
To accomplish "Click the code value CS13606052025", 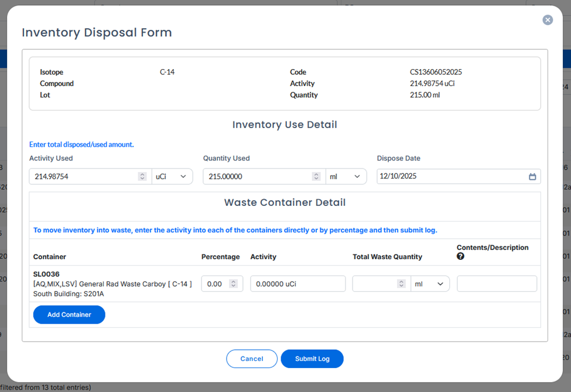I will coord(436,72).
